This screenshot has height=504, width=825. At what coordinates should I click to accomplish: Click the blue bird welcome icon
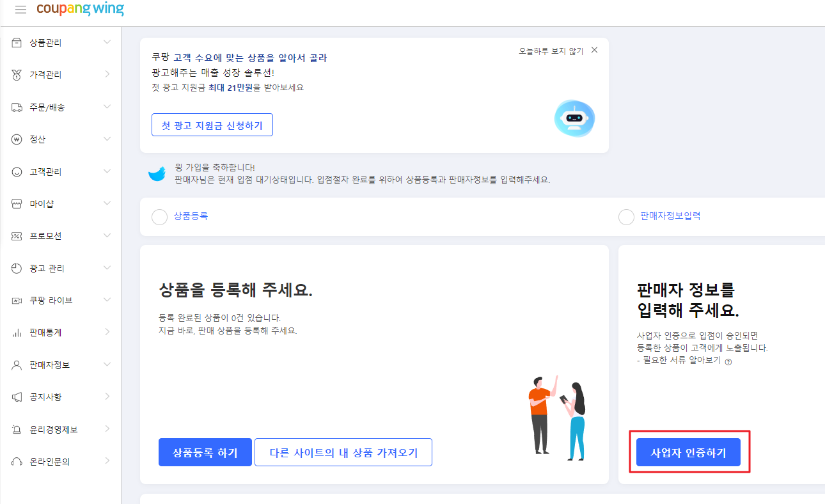pos(157,173)
